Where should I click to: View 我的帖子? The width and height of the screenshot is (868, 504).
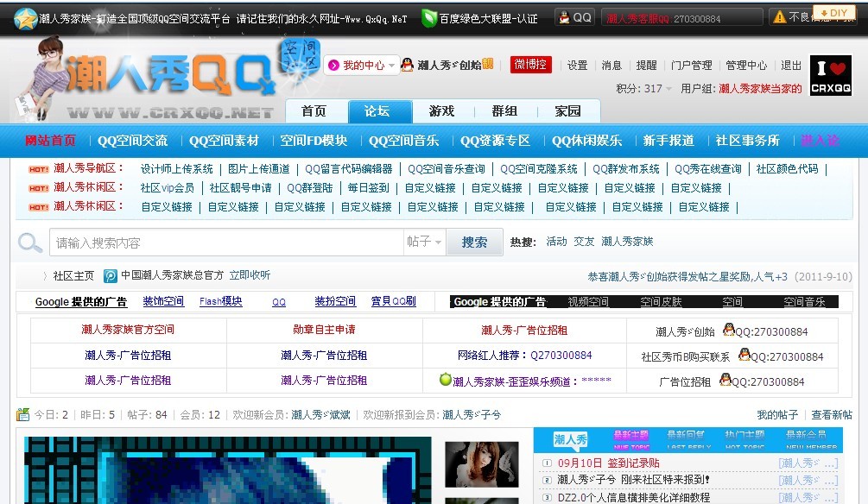pos(777,414)
